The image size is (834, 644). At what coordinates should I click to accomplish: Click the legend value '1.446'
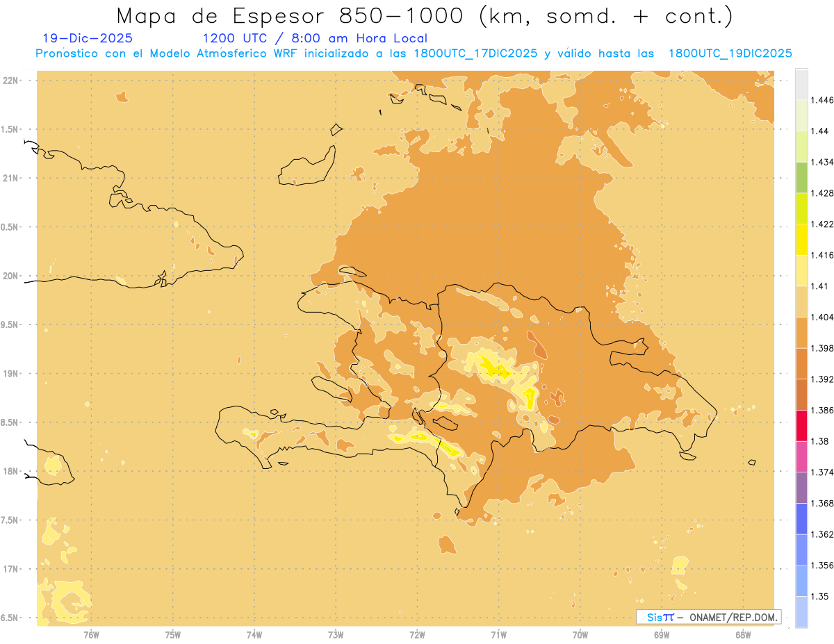coord(822,100)
